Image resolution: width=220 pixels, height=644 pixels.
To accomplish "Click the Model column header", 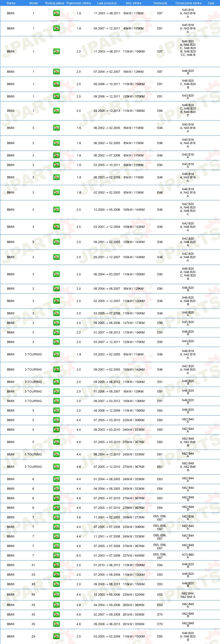I will coord(33,3).
